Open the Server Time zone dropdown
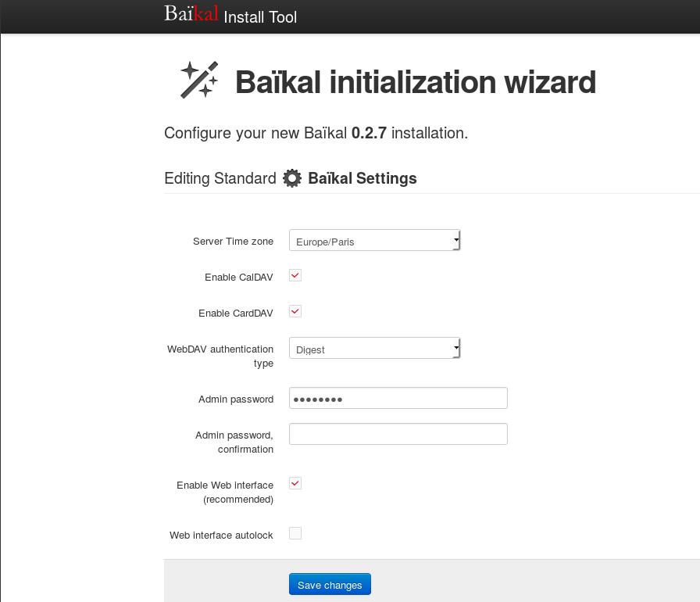Viewport: 700px width, 602px height. [x=374, y=240]
